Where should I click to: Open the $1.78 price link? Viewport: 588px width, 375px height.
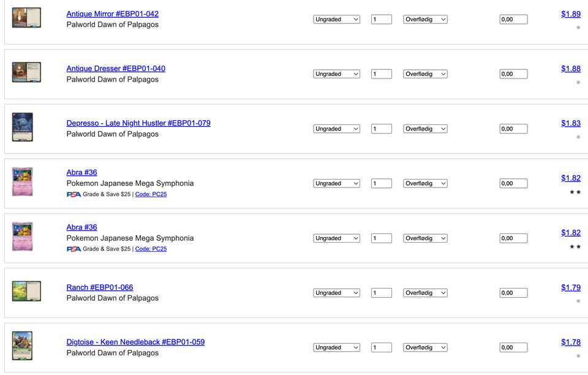(571, 343)
